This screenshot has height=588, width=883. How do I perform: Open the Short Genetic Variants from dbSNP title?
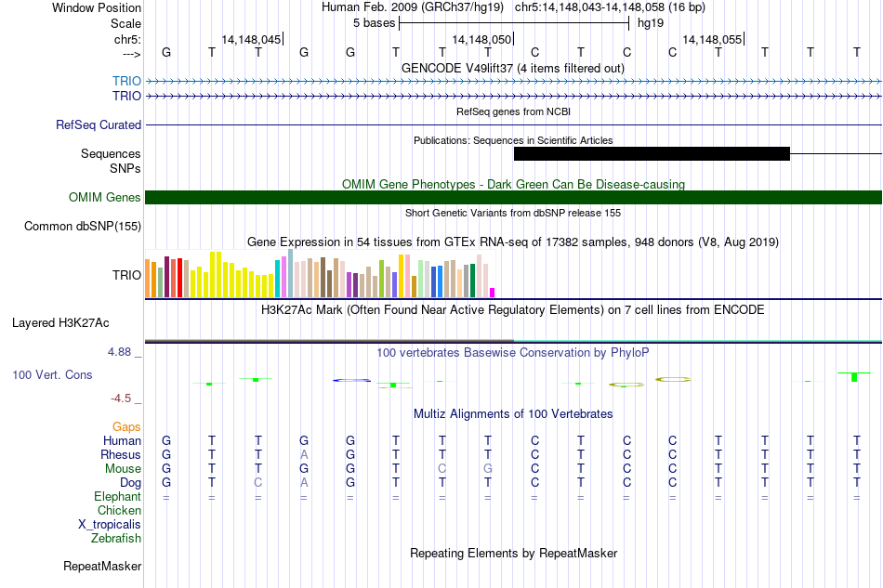513,213
